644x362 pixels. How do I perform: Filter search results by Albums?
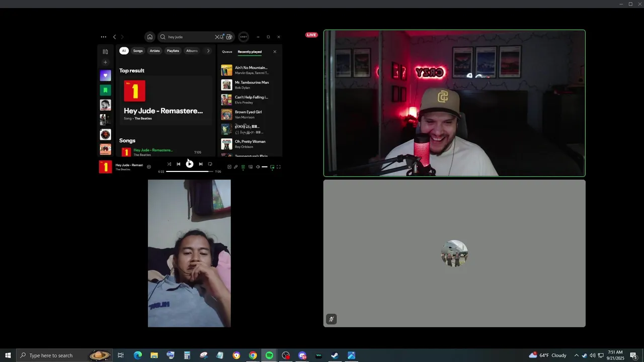pos(192,51)
